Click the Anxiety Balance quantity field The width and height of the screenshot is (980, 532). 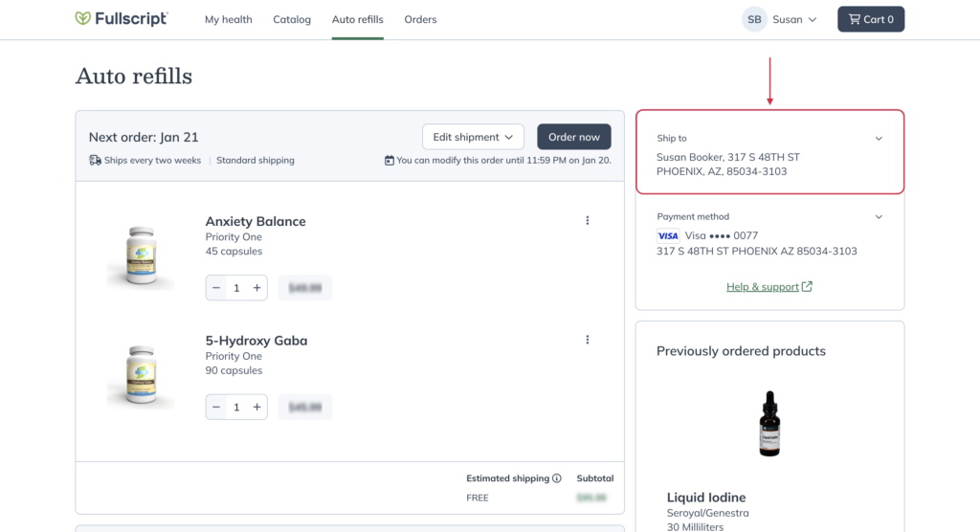click(236, 288)
